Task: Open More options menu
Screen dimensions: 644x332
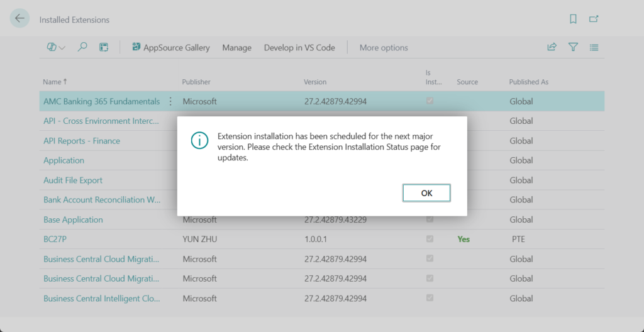Action: point(384,48)
